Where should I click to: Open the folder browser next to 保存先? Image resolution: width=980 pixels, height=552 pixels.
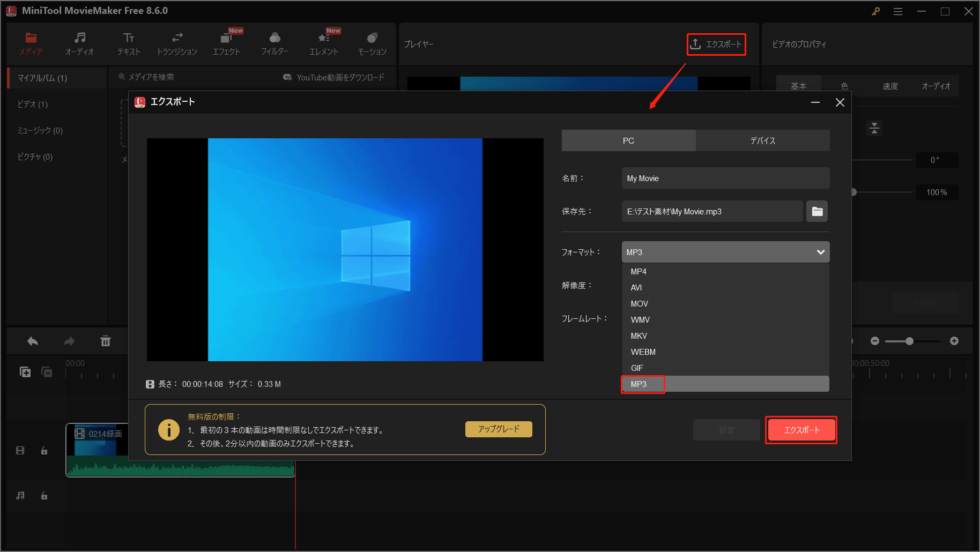click(816, 211)
